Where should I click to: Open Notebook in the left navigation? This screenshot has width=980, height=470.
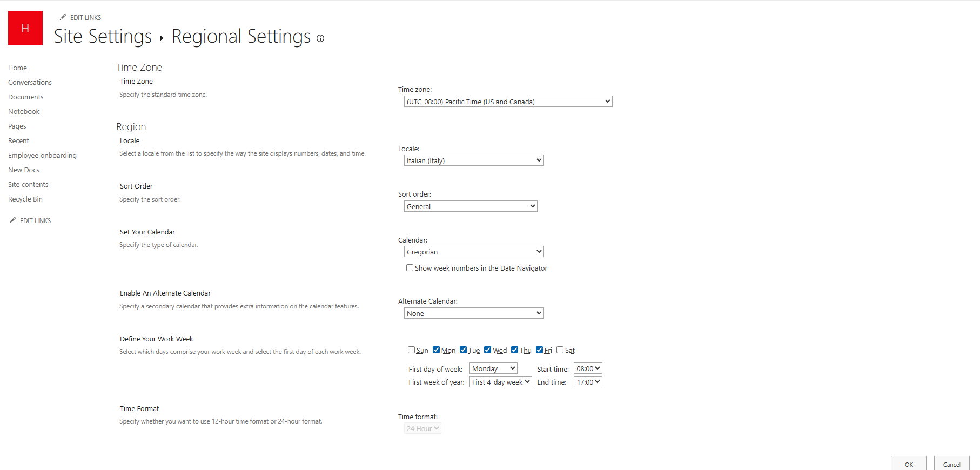[x=24, y=112]
